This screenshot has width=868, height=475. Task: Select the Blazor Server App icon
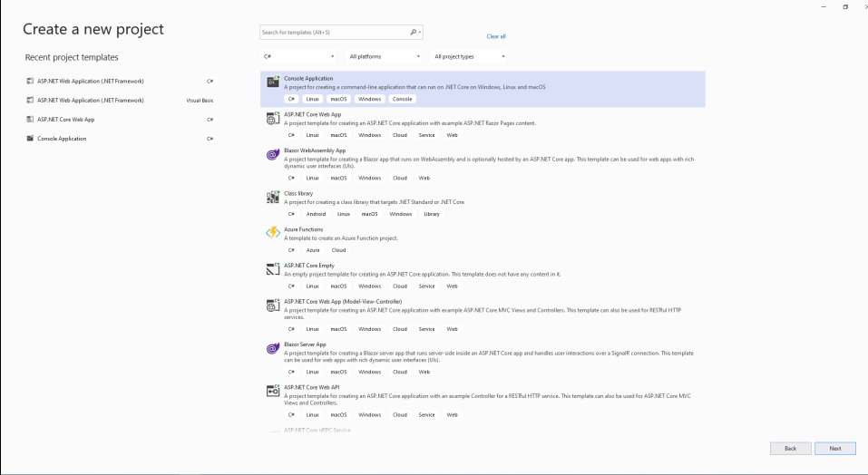(x=272, y=349)
